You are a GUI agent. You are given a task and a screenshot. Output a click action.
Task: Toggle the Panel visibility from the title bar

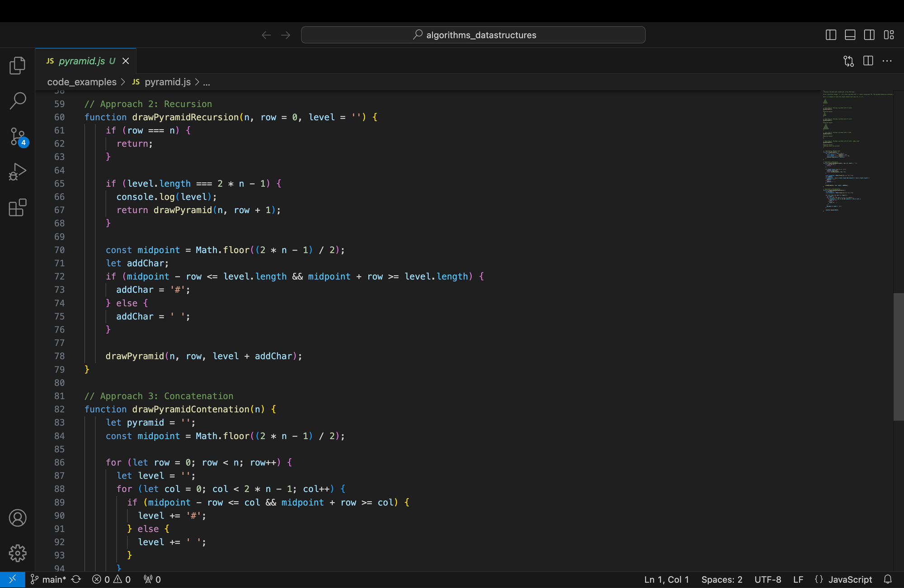850,35
